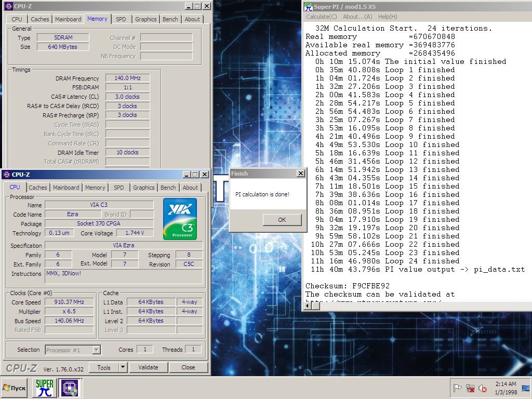
Task: Click the Revision value C5C
Action: tap(189, 264)
